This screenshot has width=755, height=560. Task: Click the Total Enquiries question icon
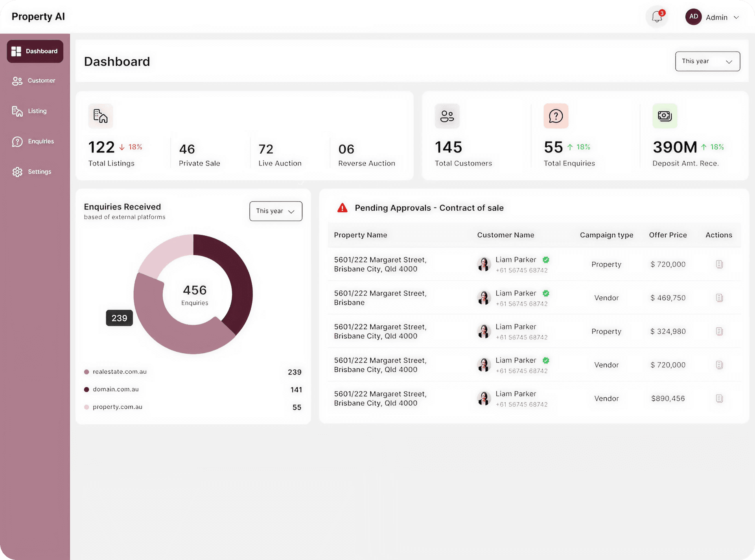[x=556, y=116]
